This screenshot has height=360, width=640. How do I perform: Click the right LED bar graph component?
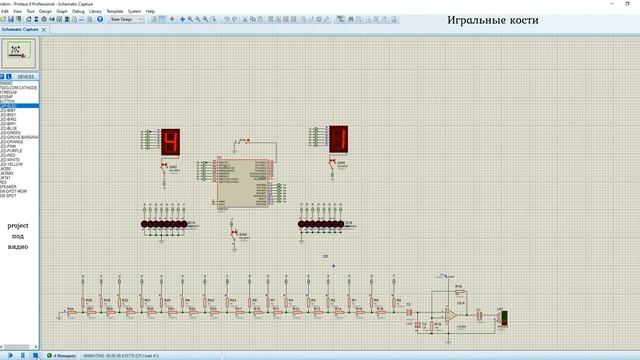coord(321,224)
